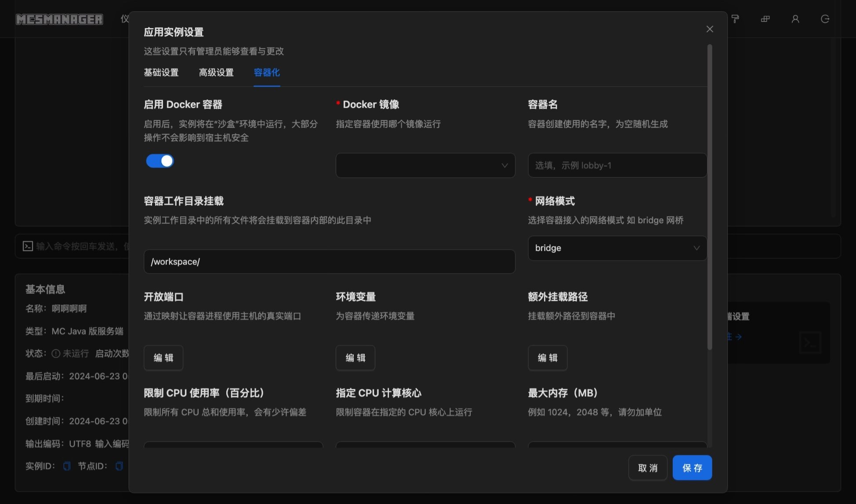Click 编辑 under 额外挂载路径
The width and height of the screenshot is (856, 504).
tap(548, 358)
